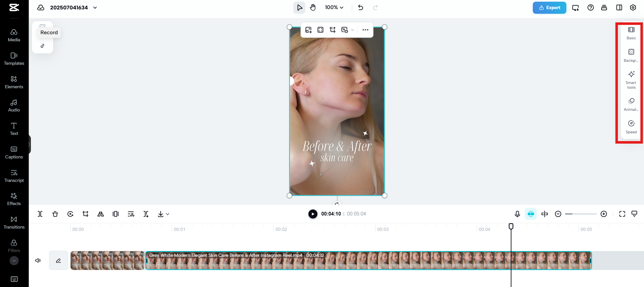The height and width of the screenshot is (287, 644).
Task: Open the Transitions panel
Action: tap(14, 223)
